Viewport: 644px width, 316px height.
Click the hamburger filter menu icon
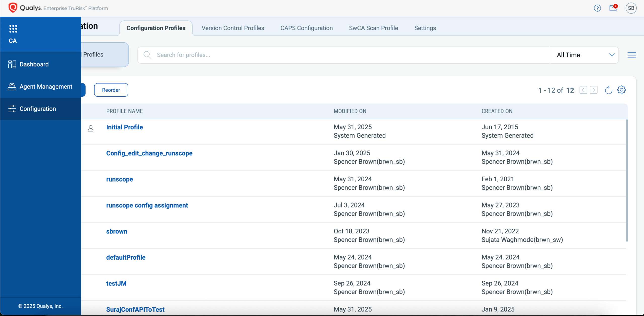632,55
